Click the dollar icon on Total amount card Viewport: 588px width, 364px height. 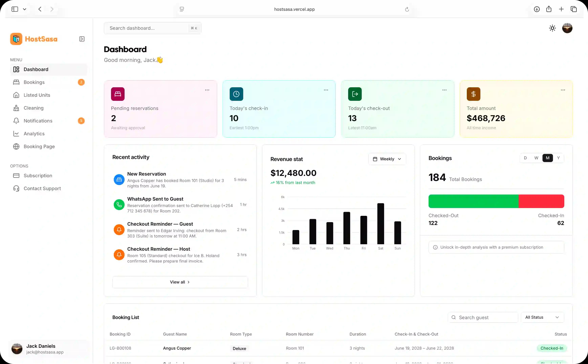pyautogui.click(x=473, y=94)
